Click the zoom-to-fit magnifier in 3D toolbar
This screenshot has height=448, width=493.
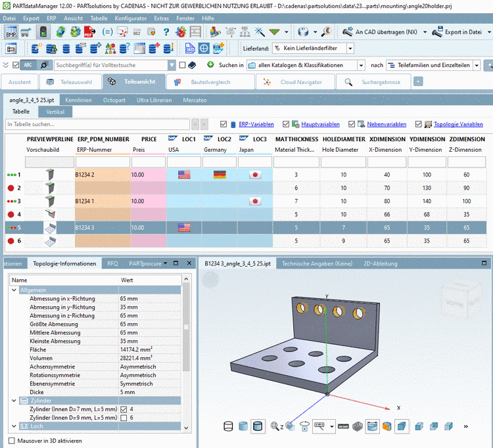pos(275,426)
